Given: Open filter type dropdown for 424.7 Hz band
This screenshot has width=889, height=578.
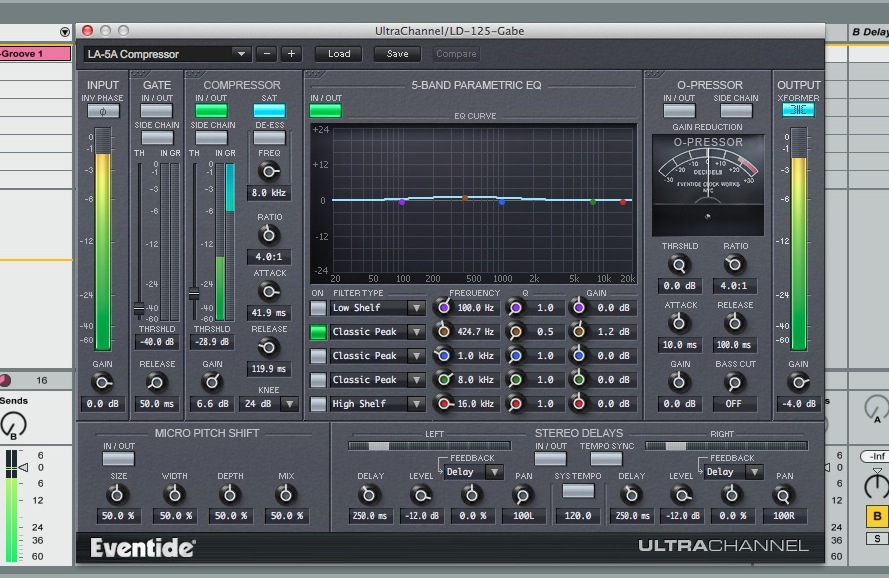Looking at the screenshot, I should click(416, 332).
